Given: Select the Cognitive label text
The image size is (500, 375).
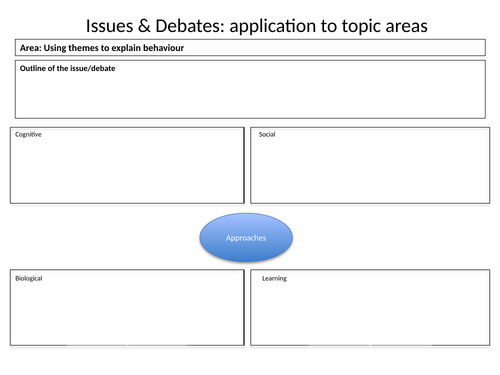Looking at the screenshot, I should pos(28,134).
